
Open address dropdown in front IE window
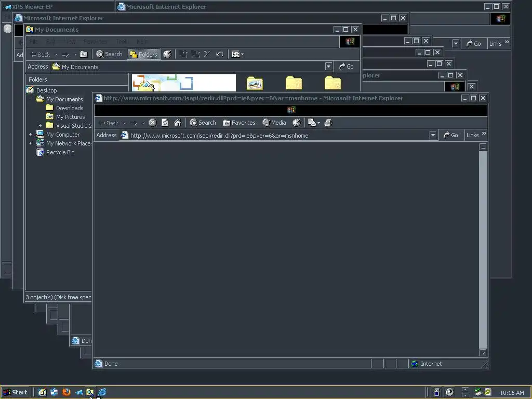point(433,135)
